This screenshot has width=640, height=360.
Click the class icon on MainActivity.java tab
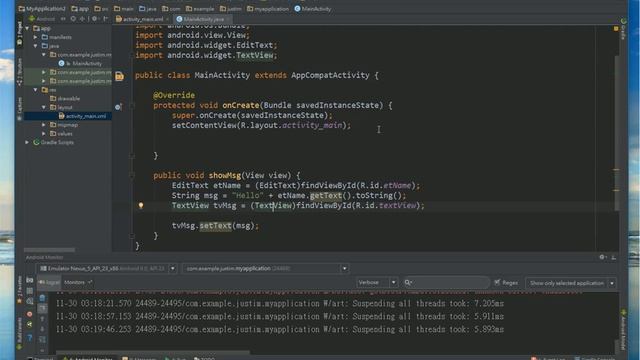coord(179,19)
